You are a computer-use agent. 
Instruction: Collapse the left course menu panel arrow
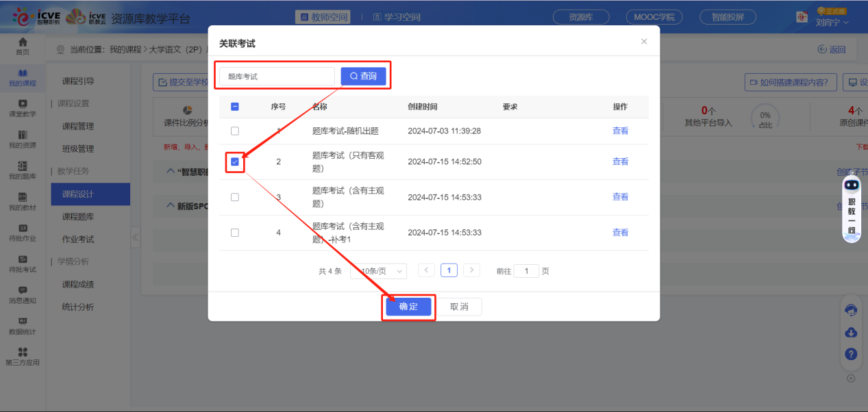tap(135, 237)
